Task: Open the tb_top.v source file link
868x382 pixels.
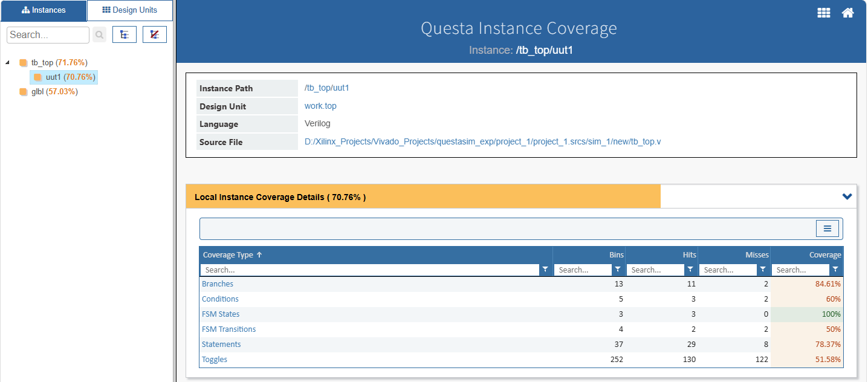Action: pyautogui.click(x=483, y=142)
